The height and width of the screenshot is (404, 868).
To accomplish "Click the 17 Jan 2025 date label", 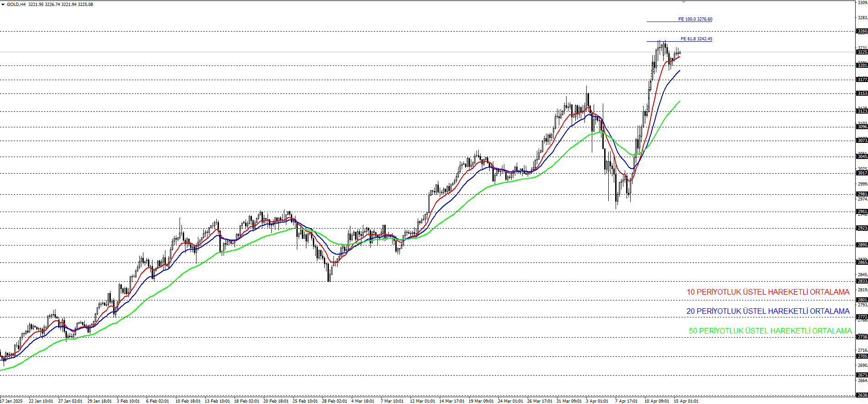I will (11, 401).
